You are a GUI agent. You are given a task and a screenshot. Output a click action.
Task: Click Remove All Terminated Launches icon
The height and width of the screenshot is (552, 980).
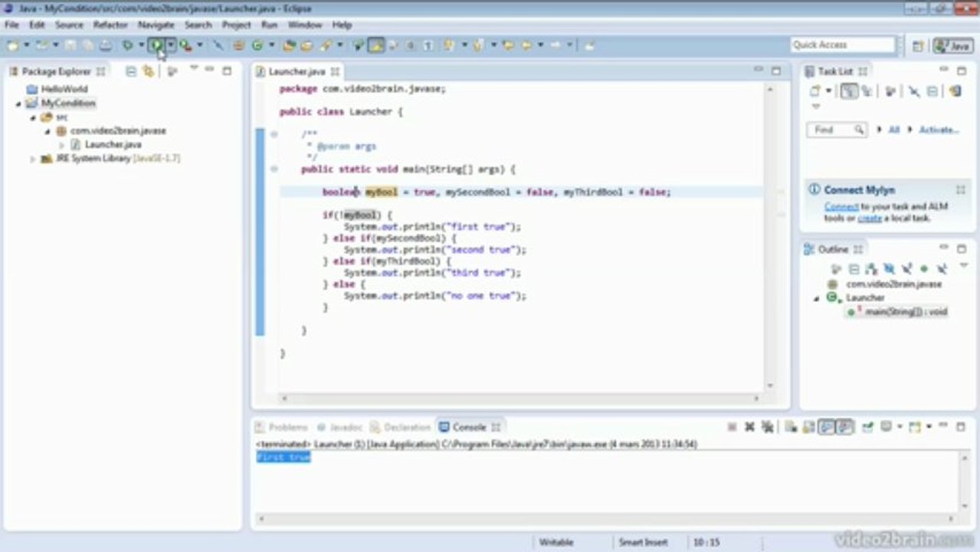click(x=767, y=427)
